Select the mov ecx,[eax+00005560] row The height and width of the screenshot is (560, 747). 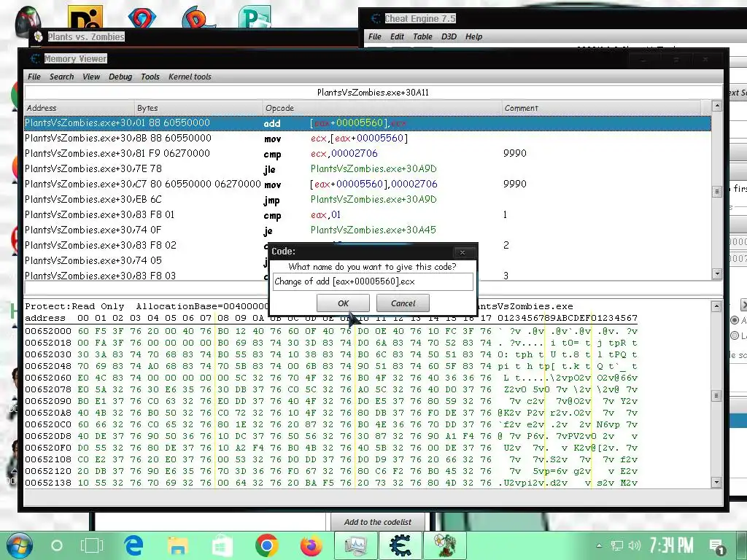pos(368,139)
